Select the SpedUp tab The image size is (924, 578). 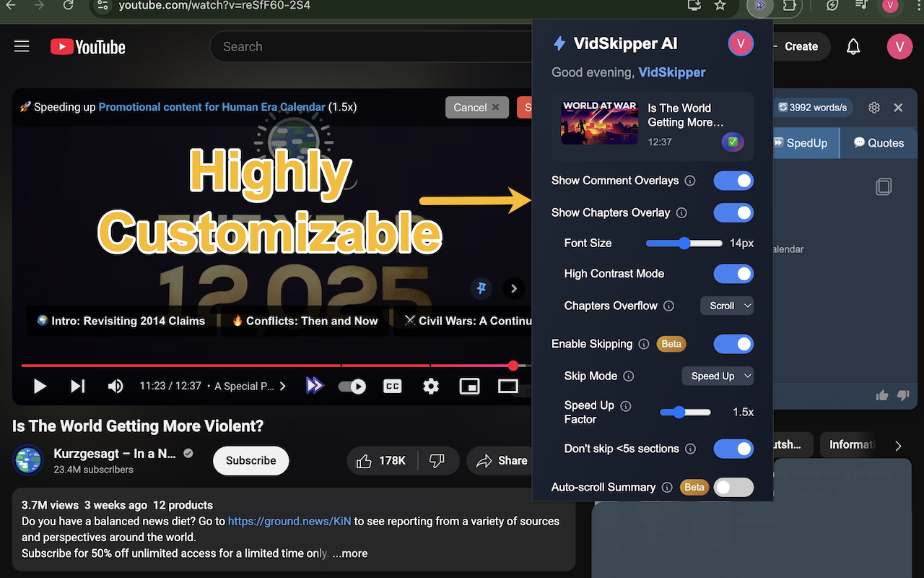801,143
